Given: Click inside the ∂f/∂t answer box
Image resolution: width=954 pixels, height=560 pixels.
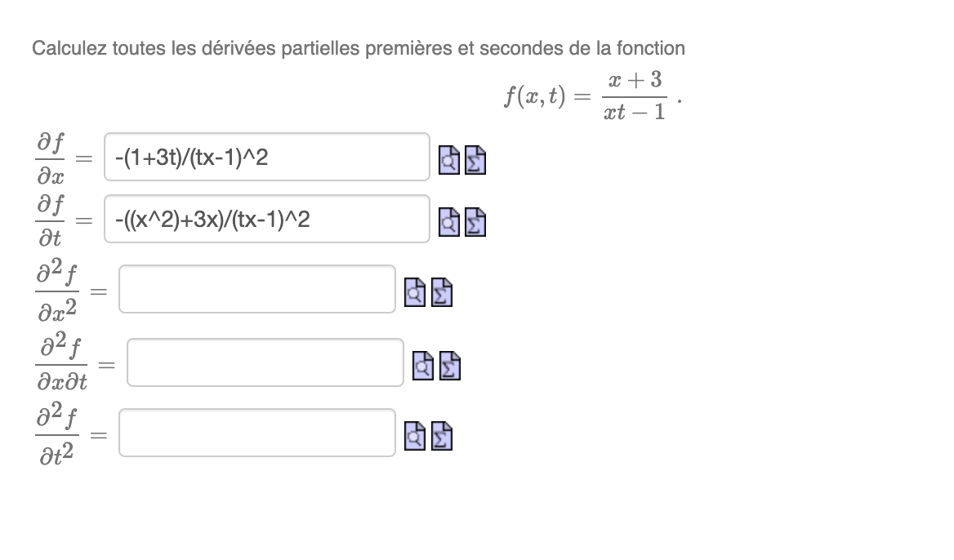Looking at the screenshot, I should click(265, 219).
